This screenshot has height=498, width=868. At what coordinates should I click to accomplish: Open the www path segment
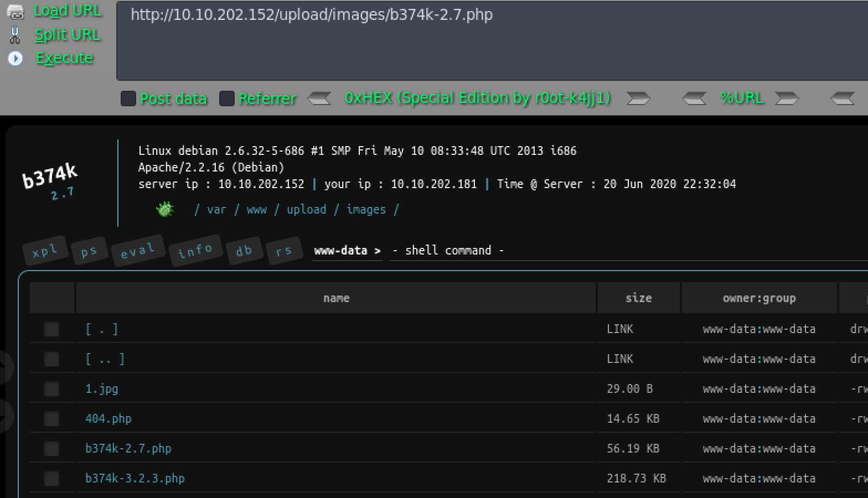click(x=256, y=209)
